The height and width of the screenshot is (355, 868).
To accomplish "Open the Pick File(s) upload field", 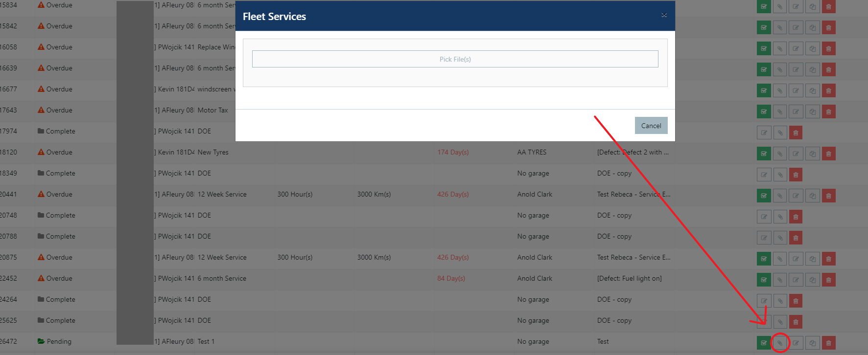I will click(x=455, y=59).
